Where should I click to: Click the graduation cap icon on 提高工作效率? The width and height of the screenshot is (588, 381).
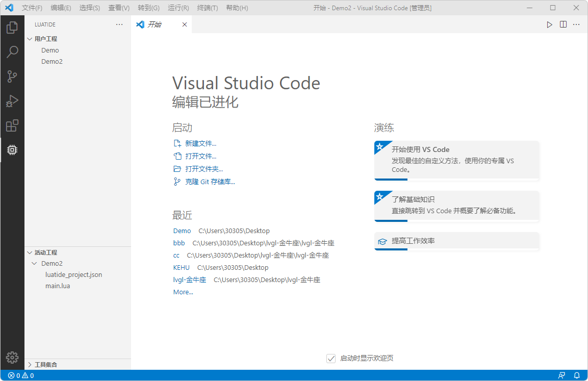(x=382, y=241)
